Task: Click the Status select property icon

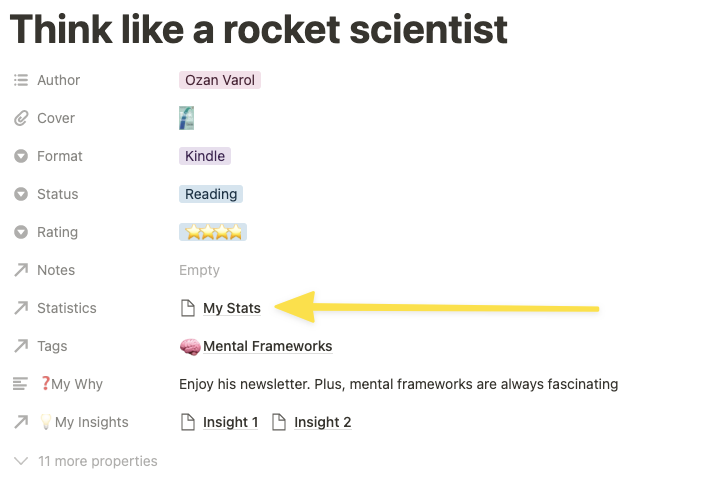Action: 21,194
